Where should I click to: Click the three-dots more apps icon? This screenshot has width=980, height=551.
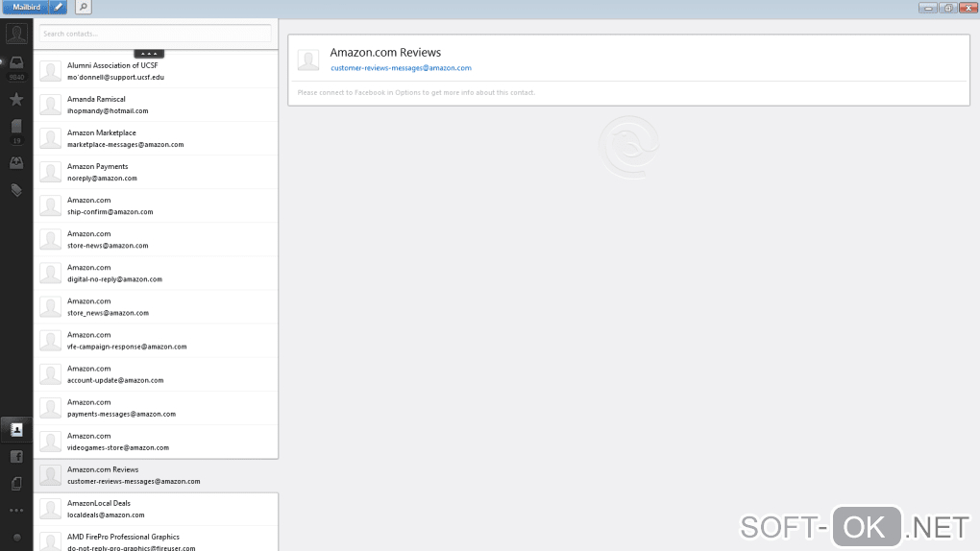pyautogui.click(x=16, y=511)
